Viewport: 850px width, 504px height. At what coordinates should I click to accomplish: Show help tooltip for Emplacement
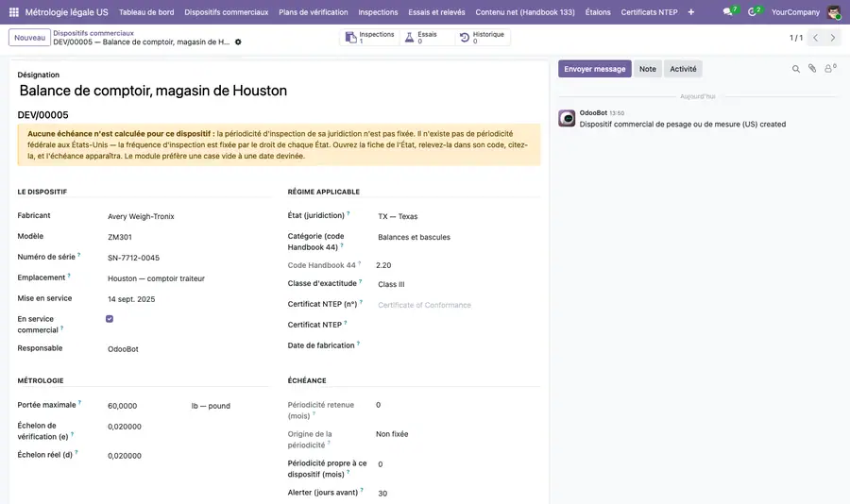(x=69, y=276)
